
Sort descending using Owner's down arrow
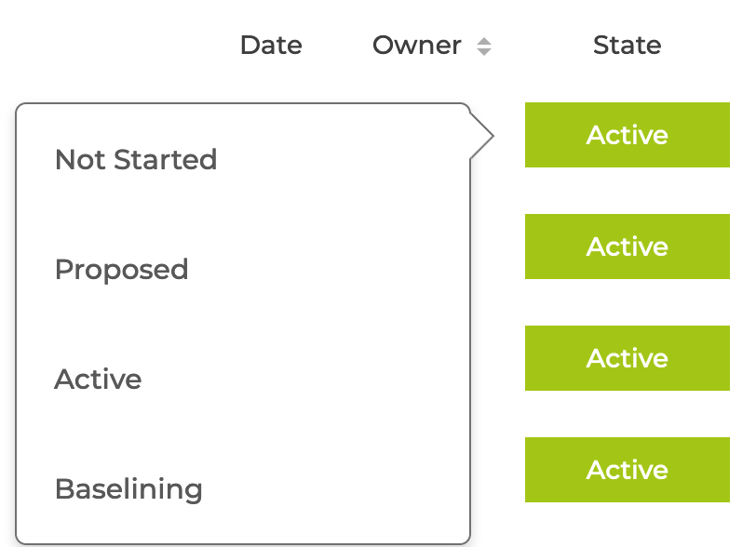click(x=483, y=51)
